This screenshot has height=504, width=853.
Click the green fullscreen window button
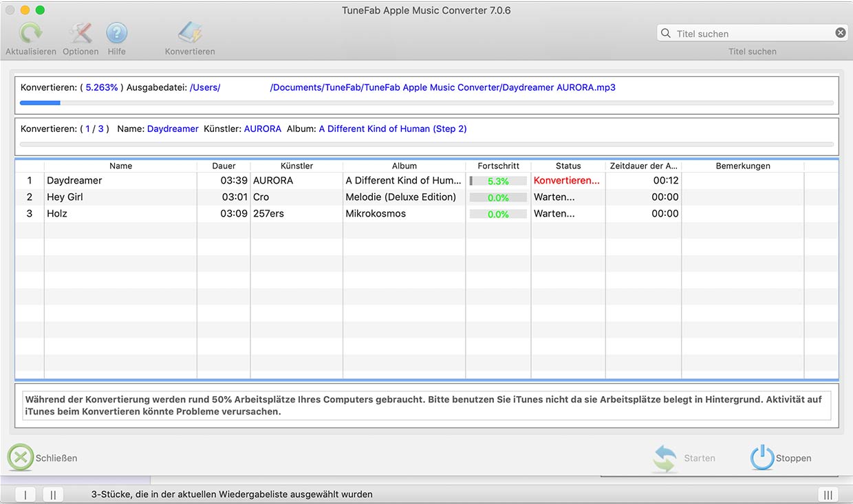pyautogui.click(x=40, y=10)
